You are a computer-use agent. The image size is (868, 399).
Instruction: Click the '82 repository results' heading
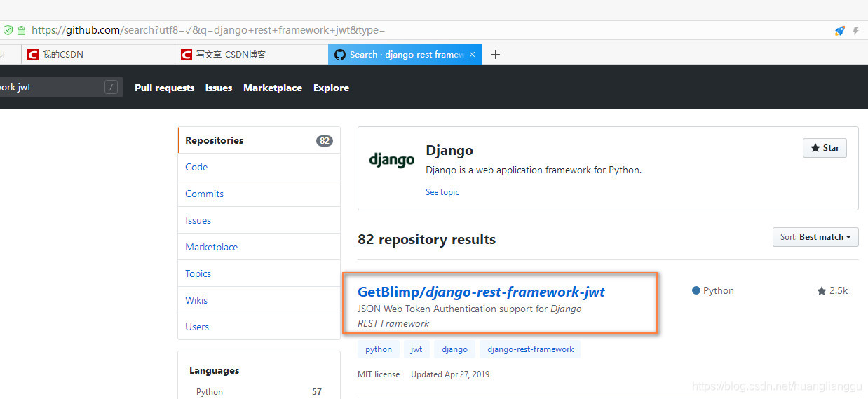click(x=426, y=239)
